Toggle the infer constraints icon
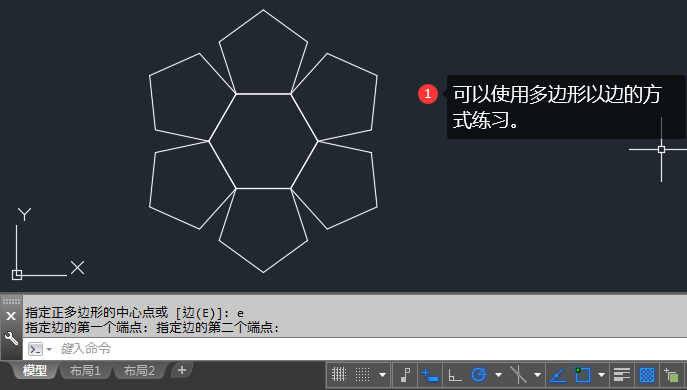Image resolution: width=687 pixels, height=390 pixels. (405, 375)
